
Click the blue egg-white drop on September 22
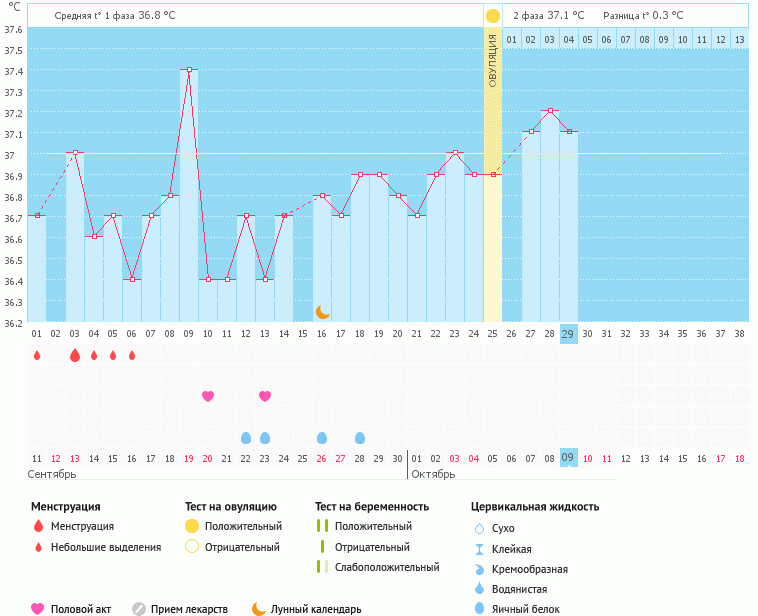pos(246,438)
